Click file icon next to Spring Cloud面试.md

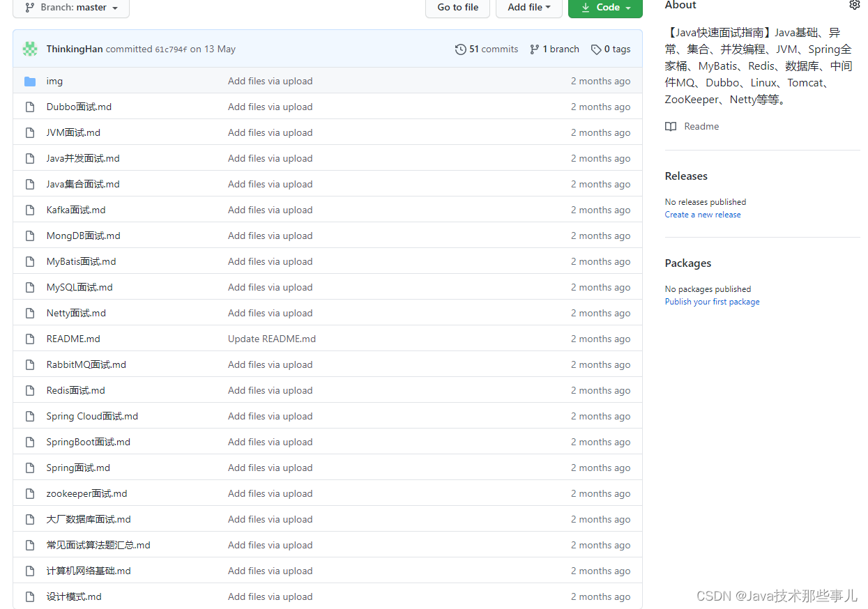(30, 417)
